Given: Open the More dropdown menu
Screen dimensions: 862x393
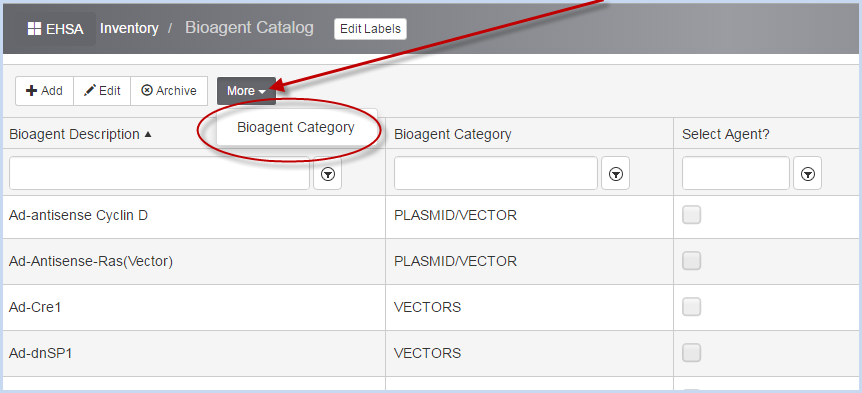Looking at the screenshot, I should coord(246,91).
